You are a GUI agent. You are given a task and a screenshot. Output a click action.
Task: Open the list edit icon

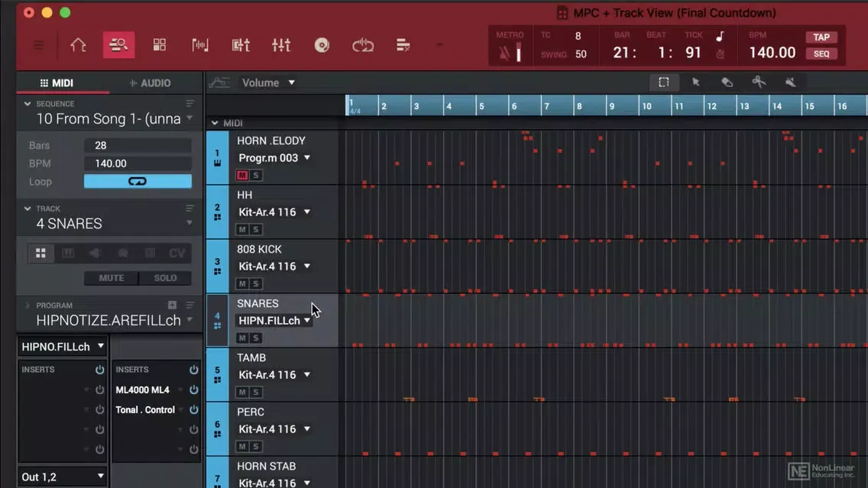pyautogui.click(x=403, y=45)
